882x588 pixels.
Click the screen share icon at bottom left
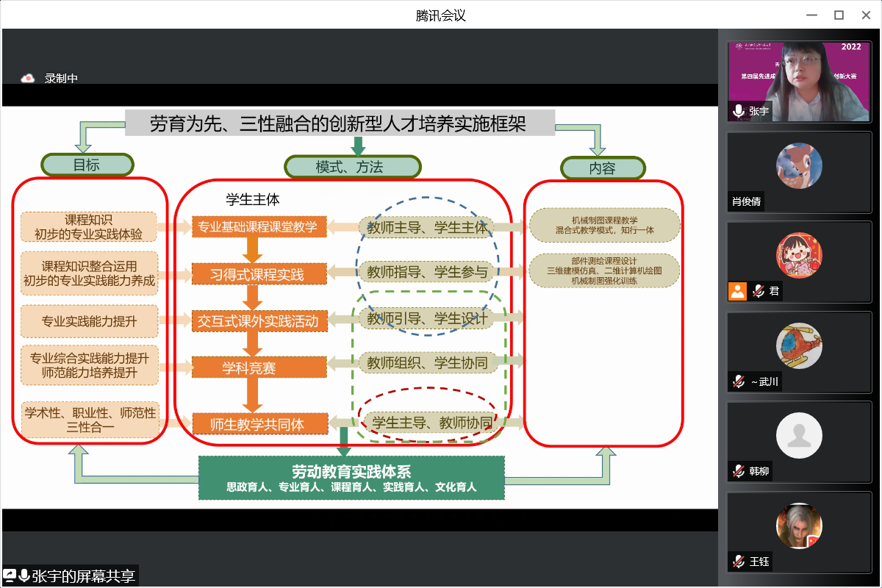10,576
